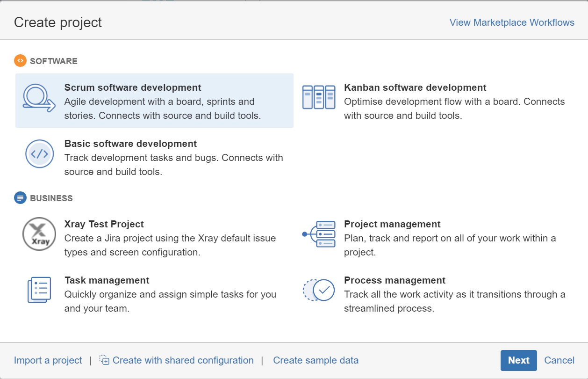Click the Import a project link

[x=48, y=360]
